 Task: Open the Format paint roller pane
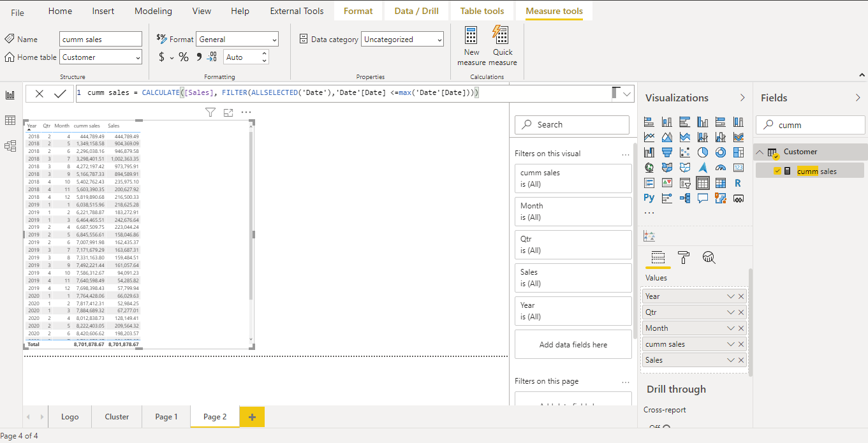683,258
